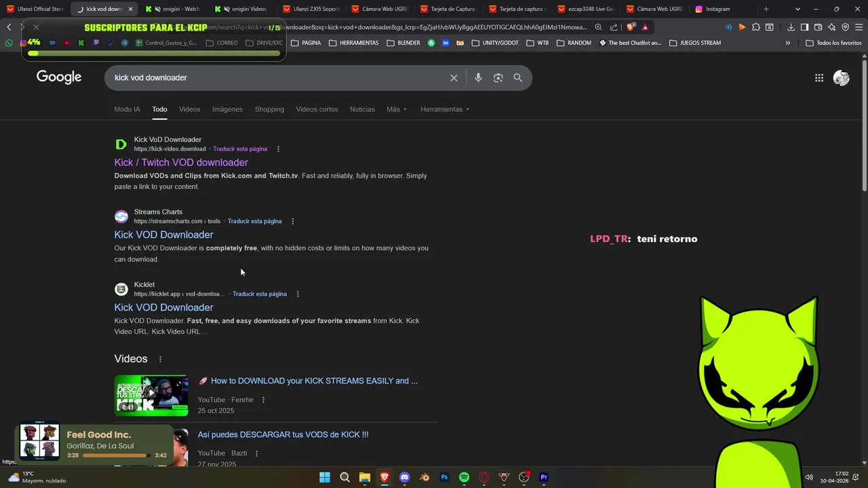Open new browser tab
This screenshot has width=868, height=488.
pyautogui.click(x=766, y=9)
